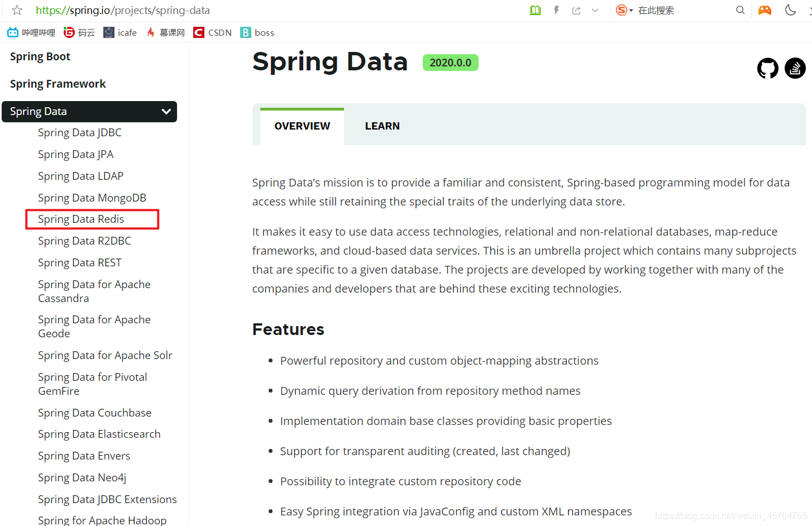Expand the address bar dropdown chevron
Screen dimensions: 812x526
[595, 10]
